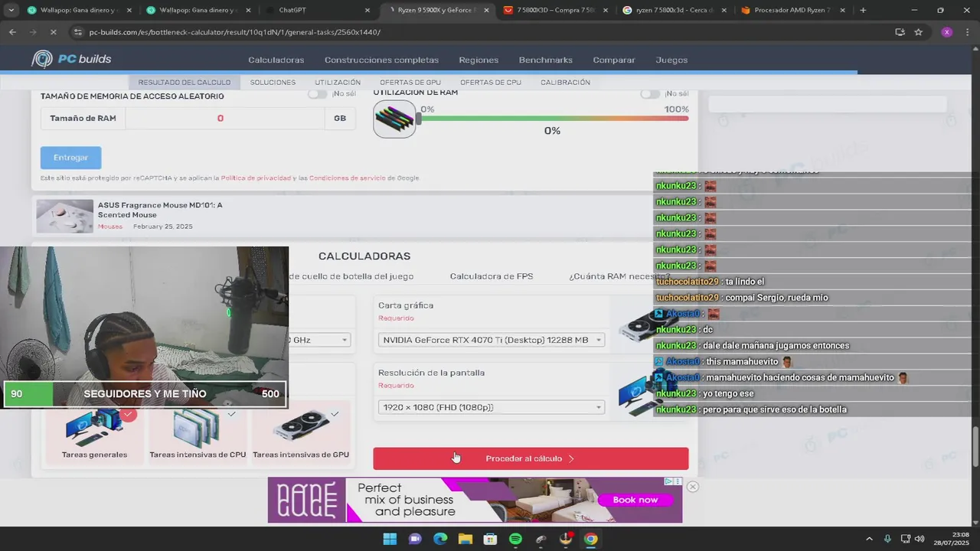Click the PC builds logo
980x551 pixels.
click(71, 59)
